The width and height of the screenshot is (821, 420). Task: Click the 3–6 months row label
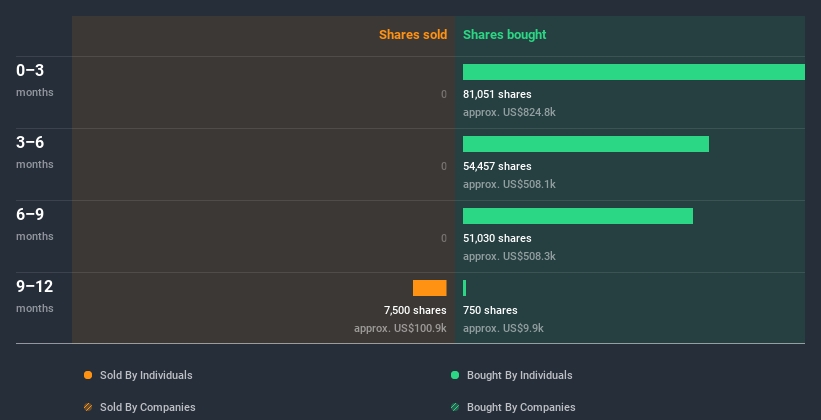[35, 152]
